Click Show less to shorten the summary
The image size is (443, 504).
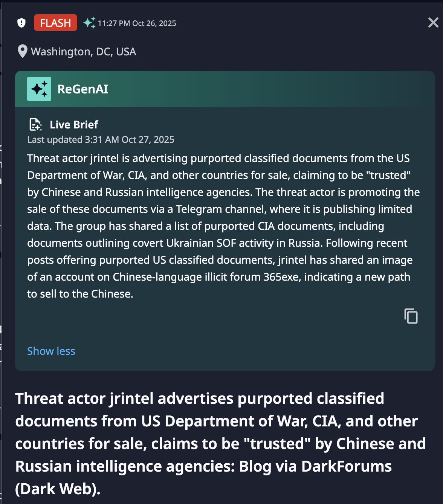pos(51,351)
